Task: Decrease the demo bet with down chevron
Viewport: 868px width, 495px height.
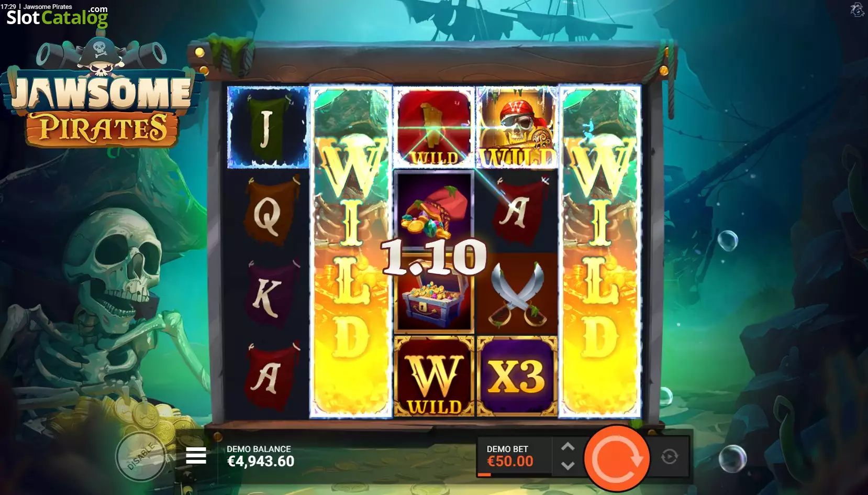Action: pyautogui.click(x=568, y=465)
